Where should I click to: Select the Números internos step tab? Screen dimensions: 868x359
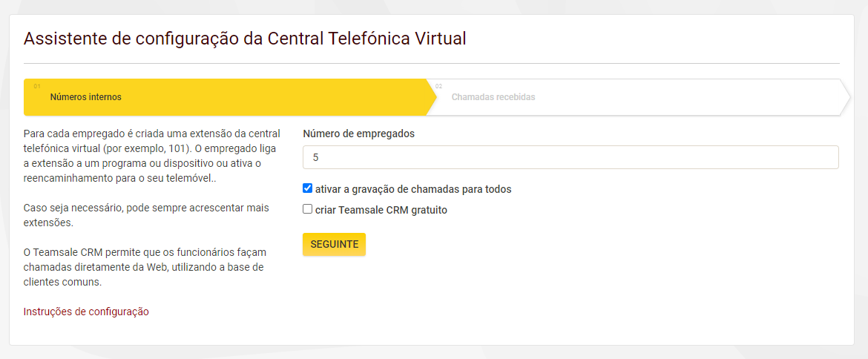coord(229,97)
